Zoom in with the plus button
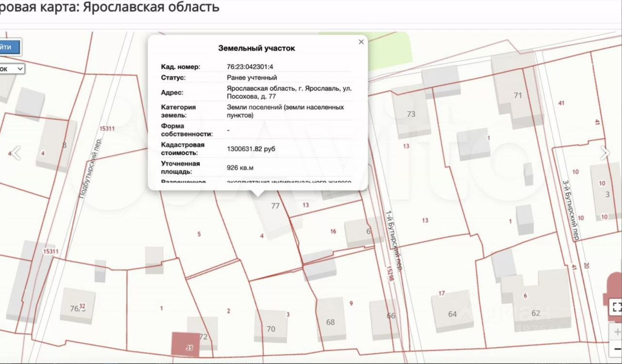The image size is (622, 364). coord(617,332)
